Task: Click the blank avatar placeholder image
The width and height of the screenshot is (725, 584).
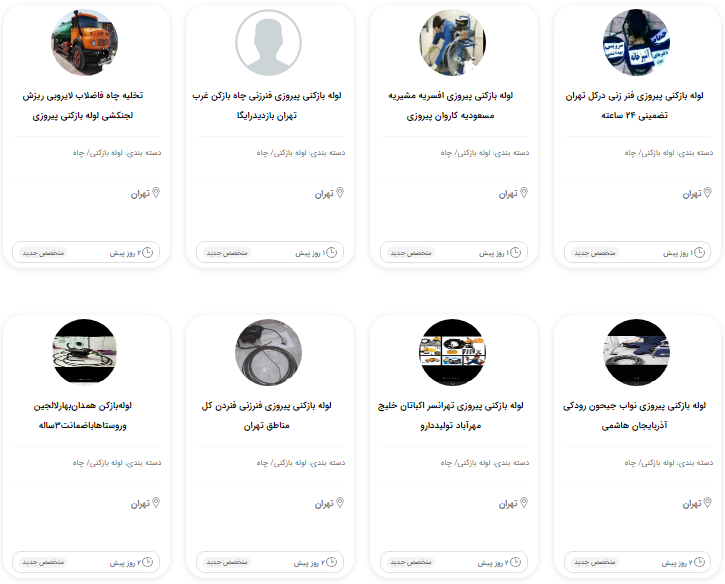Action: pos(268,43)
